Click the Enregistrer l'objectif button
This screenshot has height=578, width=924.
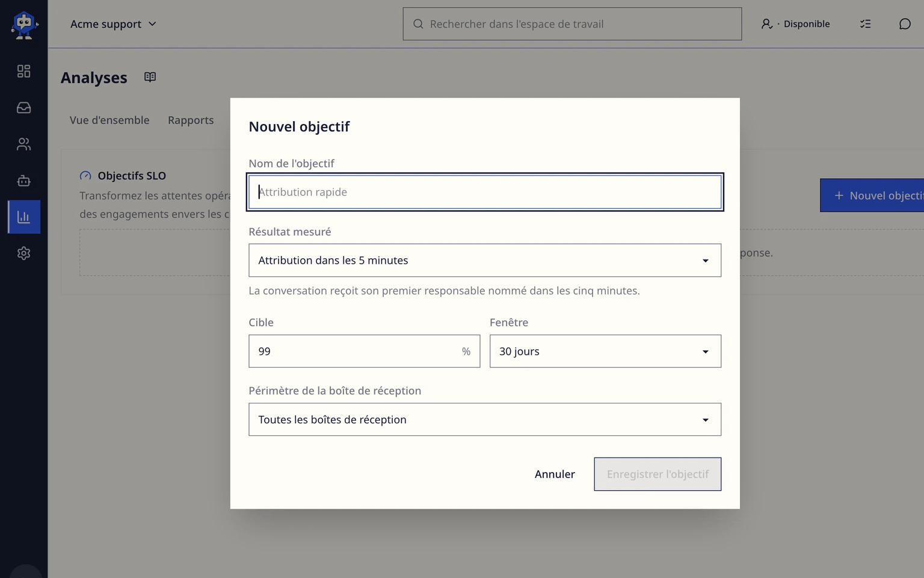(658, 474)
